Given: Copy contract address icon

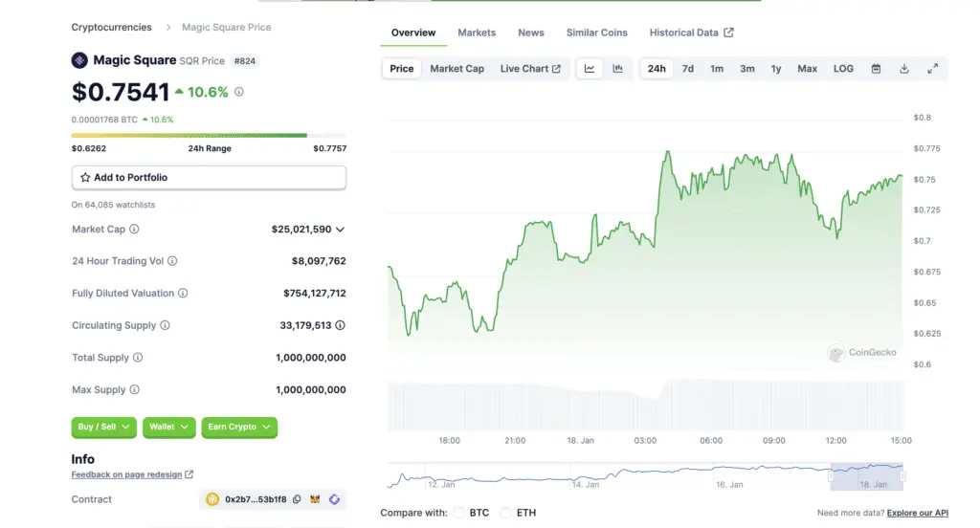Looking at the screenshot, I should [x=297, y=499].
